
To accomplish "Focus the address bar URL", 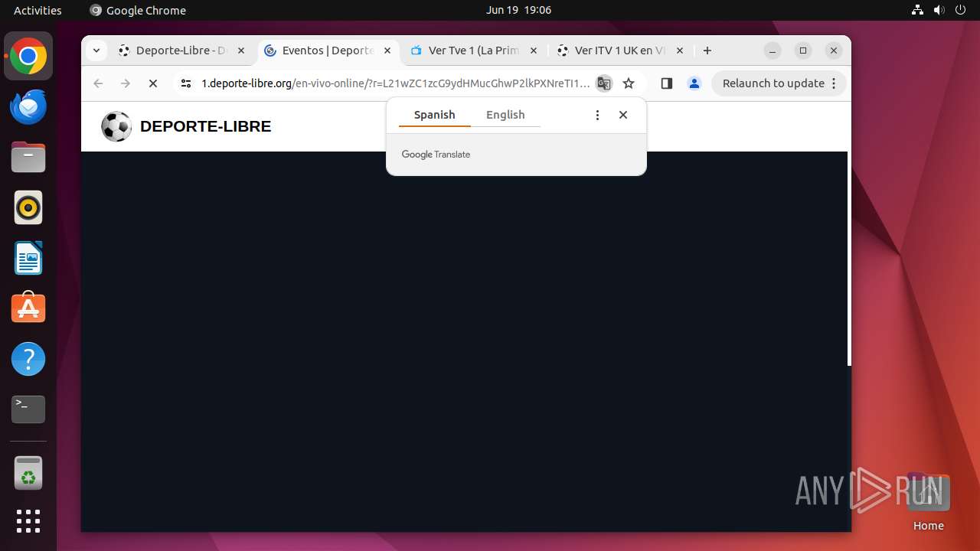I will point(395,83).
